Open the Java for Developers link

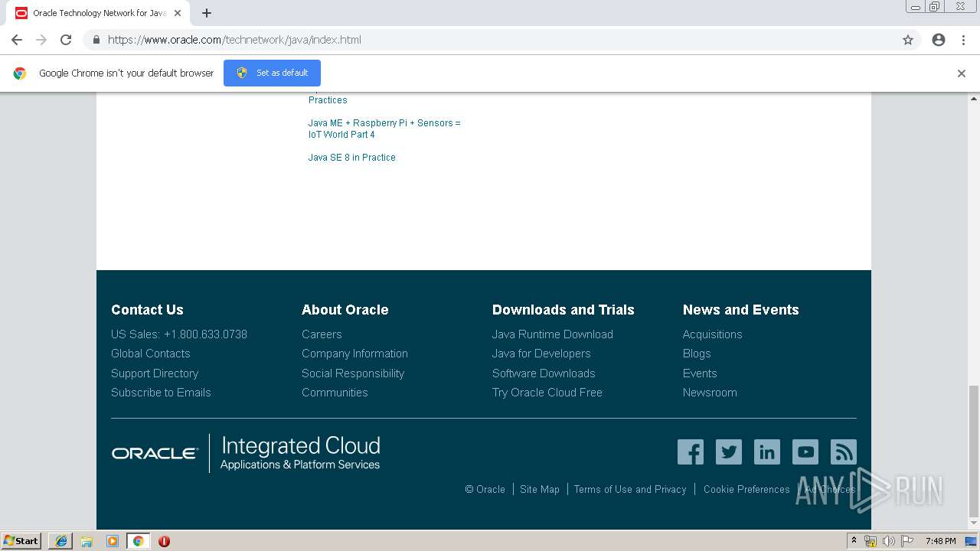tap(541, 354)
